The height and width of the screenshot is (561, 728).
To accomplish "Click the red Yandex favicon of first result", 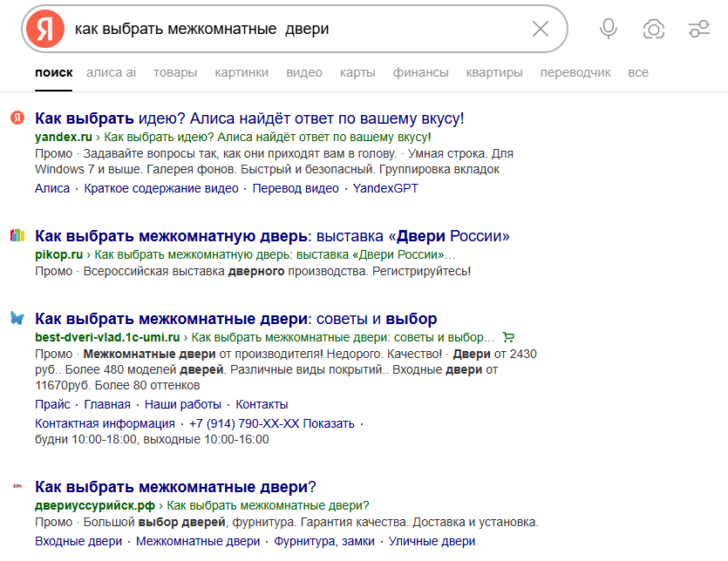I will [x=17, y=118].
